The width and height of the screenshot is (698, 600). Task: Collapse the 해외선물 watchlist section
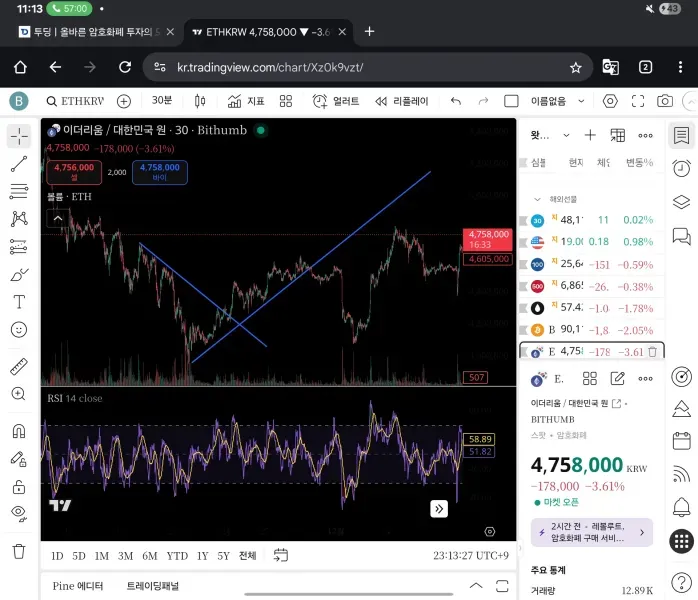click(537, 199)
